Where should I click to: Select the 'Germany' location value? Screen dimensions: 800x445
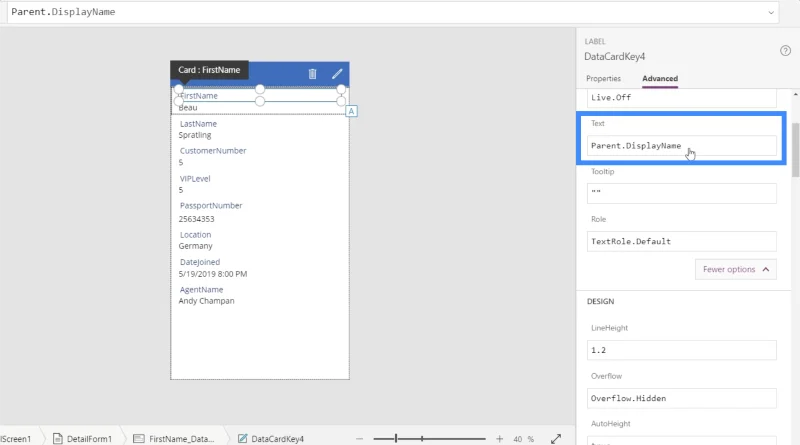195,246
